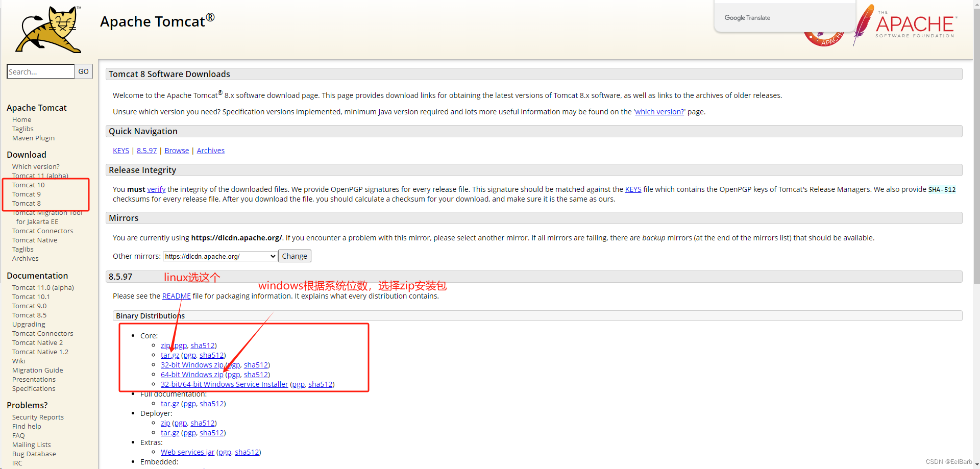Open Archives in the sidebar
980x469 pixels.
tap(26, 258)
